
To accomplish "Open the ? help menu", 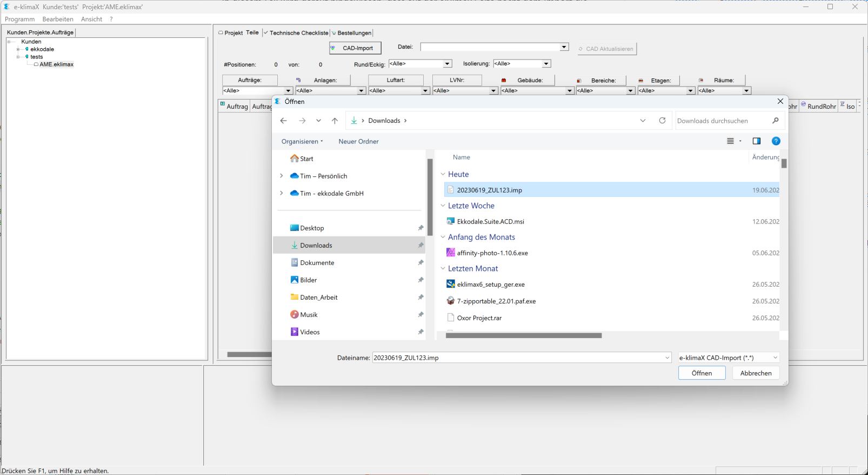I will [111, 19].
